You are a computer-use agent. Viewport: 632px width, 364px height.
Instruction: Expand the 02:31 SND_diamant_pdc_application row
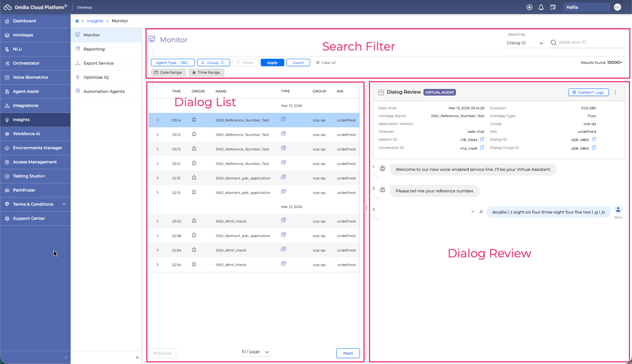pyautogui.click(x=158, y=178)
